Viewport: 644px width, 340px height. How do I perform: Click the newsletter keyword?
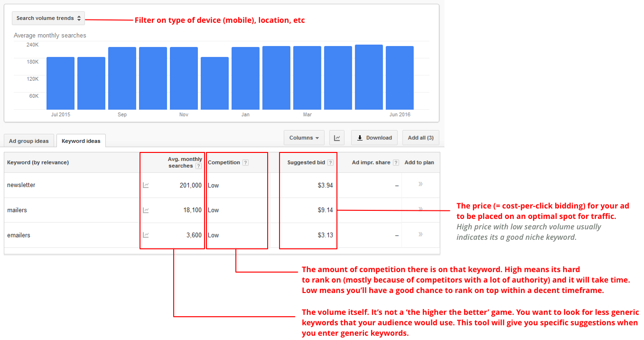pos(21,185)
